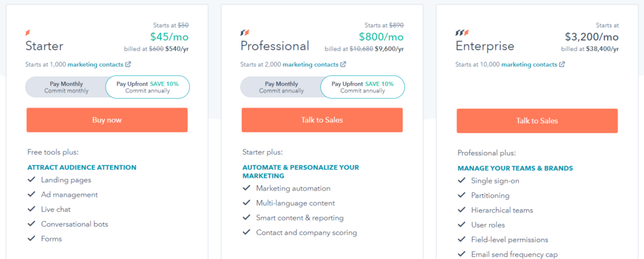Image resolution: width=644 pixels, height=259 pixels.
Task: Open marketing contacts link in Starter card
Action: pyautogui.click(x=96, y=65)
